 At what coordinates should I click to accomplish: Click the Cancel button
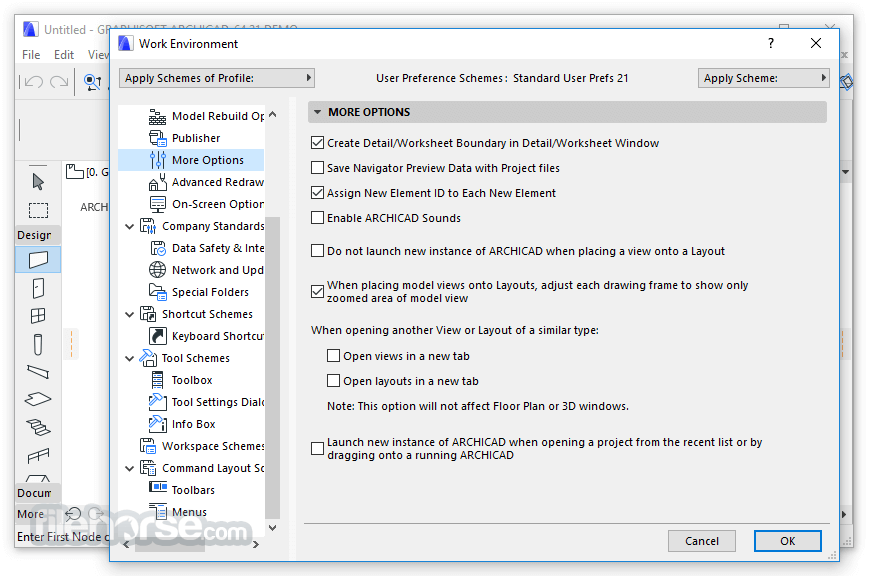point(702,541)
